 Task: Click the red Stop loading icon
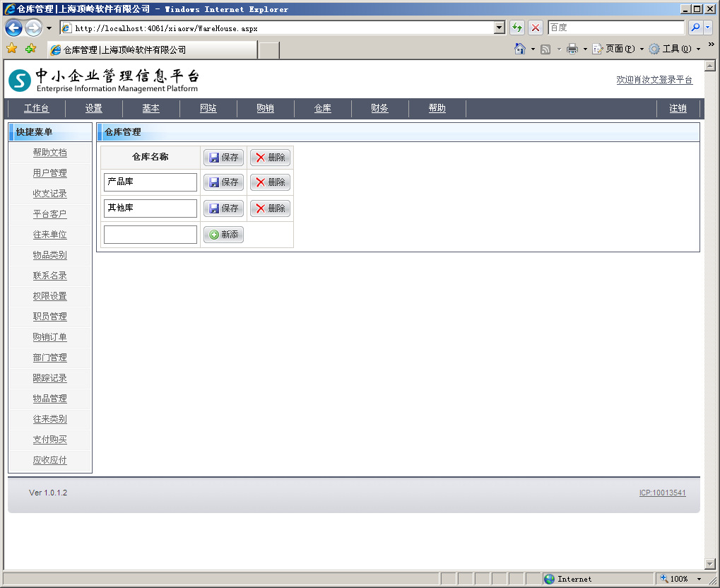pos(536,28)
